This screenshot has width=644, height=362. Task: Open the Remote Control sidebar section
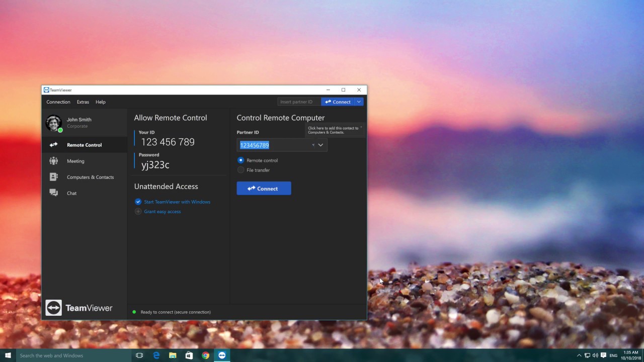(84, 145)
